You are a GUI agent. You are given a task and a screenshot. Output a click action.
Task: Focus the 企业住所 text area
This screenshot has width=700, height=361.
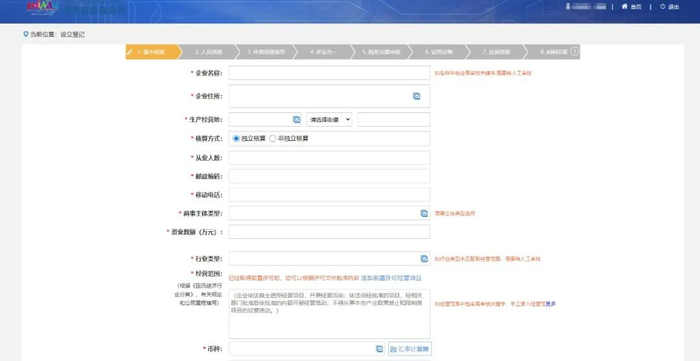point(329,96)
